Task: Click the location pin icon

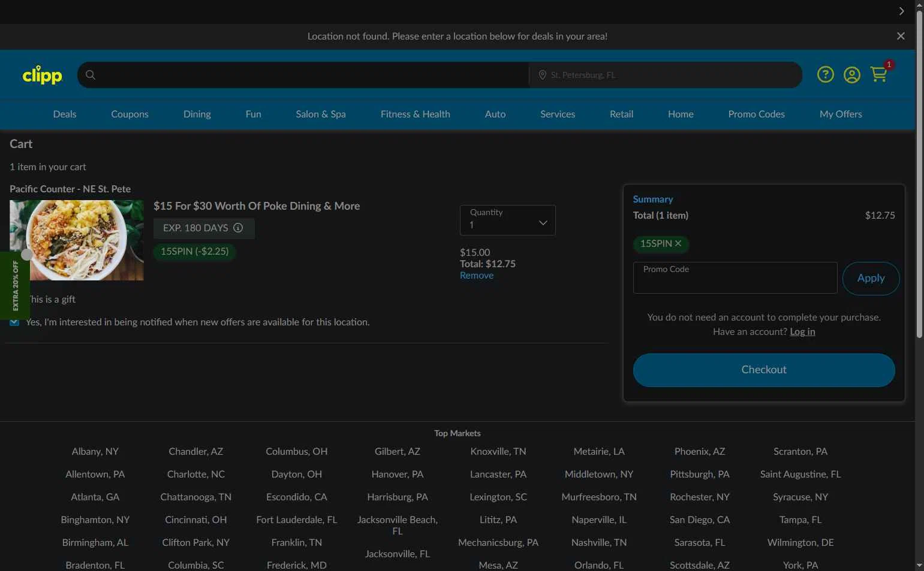Action: 542,75
